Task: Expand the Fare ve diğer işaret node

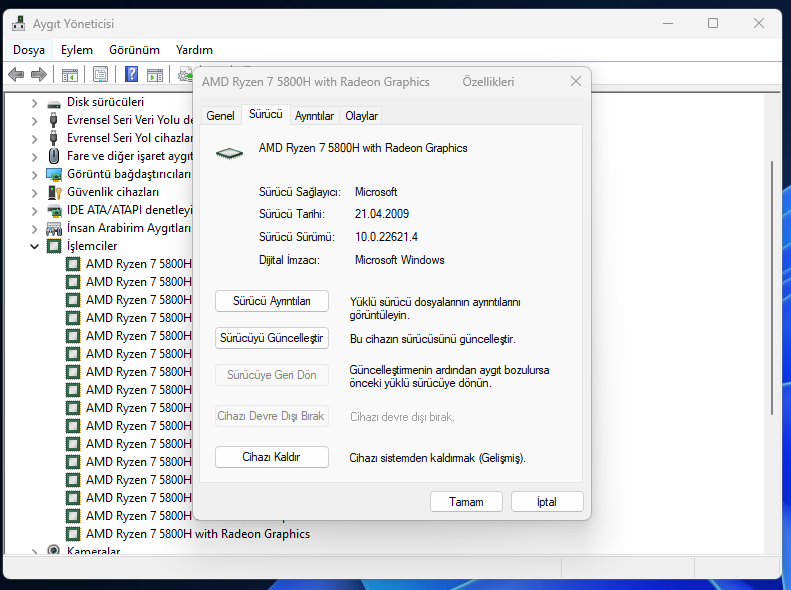Action: point(34,157)
